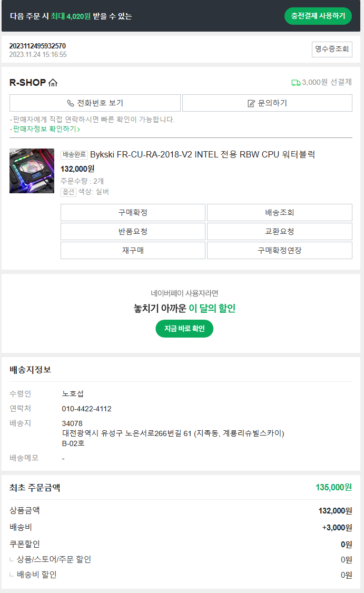Click the 배송완료 status badge

click(74, 155)
